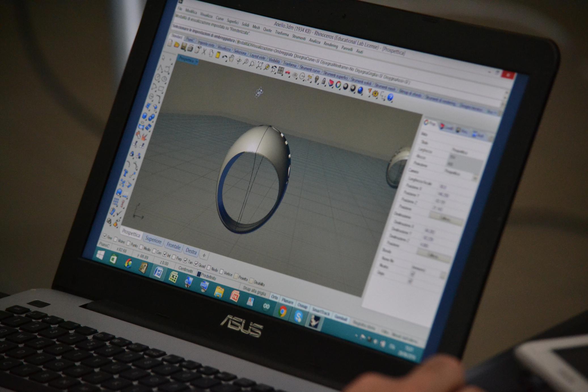The image size is (588, 392).
Task: Uncheck the Tan osnap checkbox
Action: click(185, 260)
